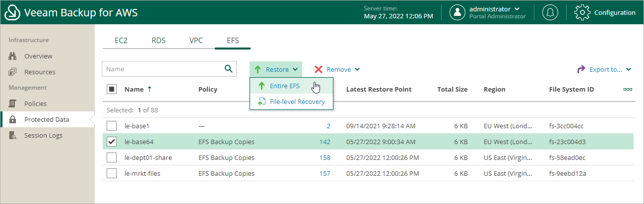Image resolution: width=644 pixels, height=204 pixels.
Task: Select Entire EFS restore option
Action: [284, 86]
